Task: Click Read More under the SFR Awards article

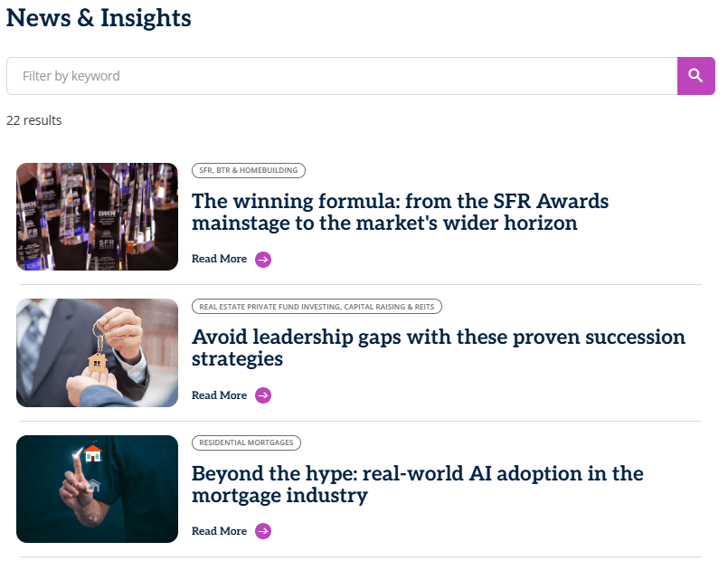Action: [x=219, y=260]
